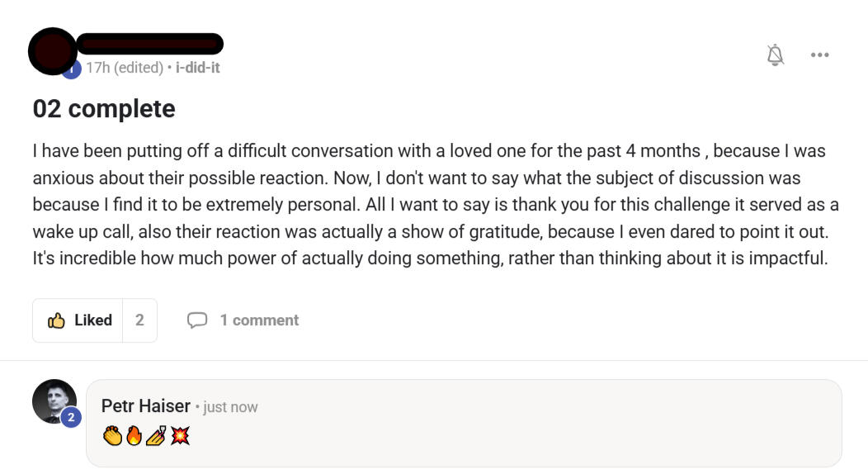This screenshot has height=474, width=868.
Task: Click the nail polish hand emoji
Action: [156, 435]
